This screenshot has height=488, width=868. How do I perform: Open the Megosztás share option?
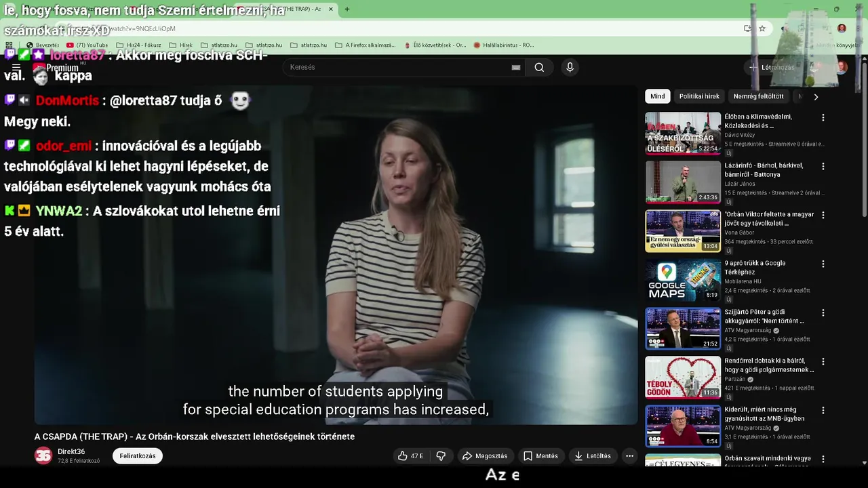click(485, 456)
